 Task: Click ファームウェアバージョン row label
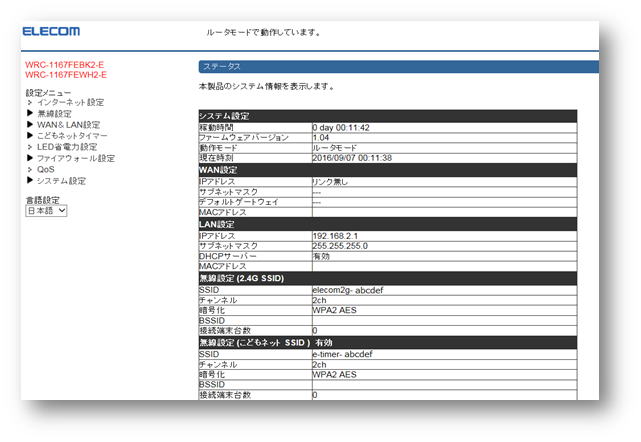(x=244, y=138)
